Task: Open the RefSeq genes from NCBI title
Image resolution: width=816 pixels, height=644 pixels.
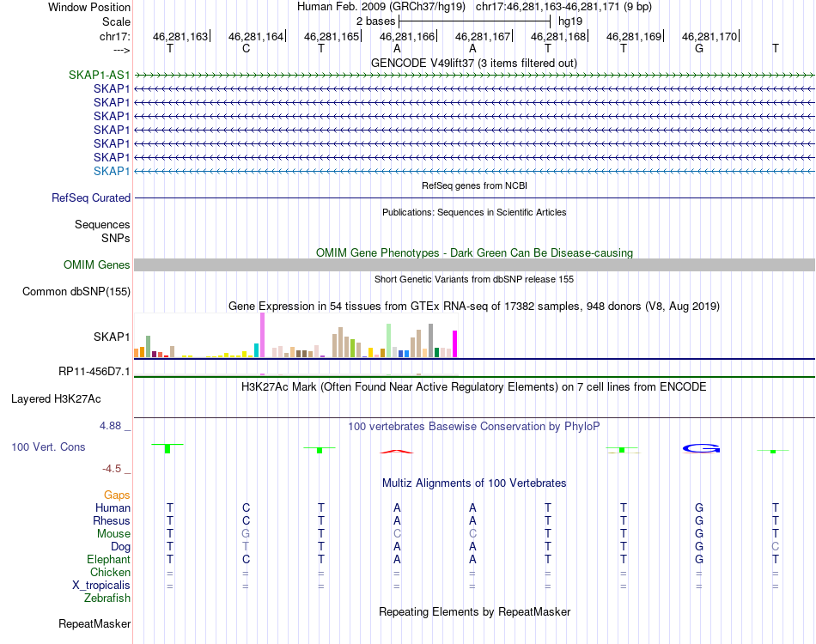Action: click(x=474, y=185)
